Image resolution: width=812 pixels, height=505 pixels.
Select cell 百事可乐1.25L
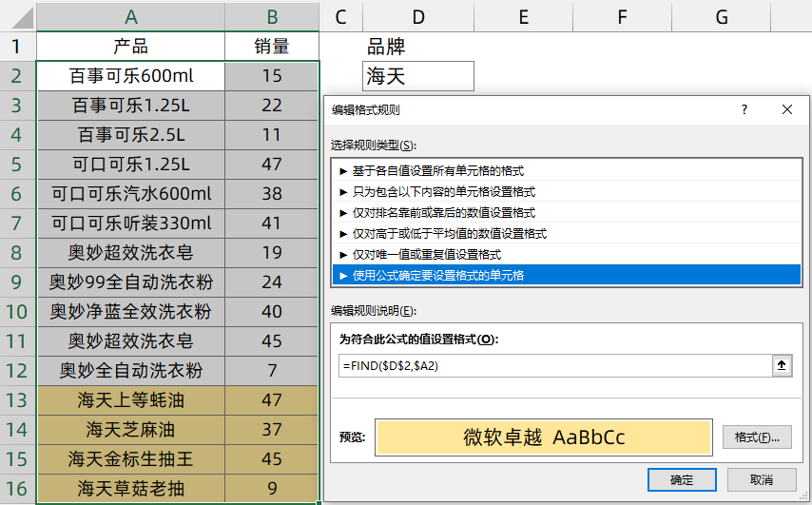point(130,106)
